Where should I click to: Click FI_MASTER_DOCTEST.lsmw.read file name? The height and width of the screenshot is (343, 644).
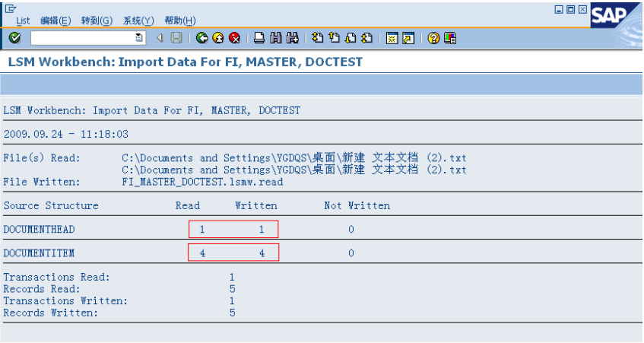coord(202,182)
